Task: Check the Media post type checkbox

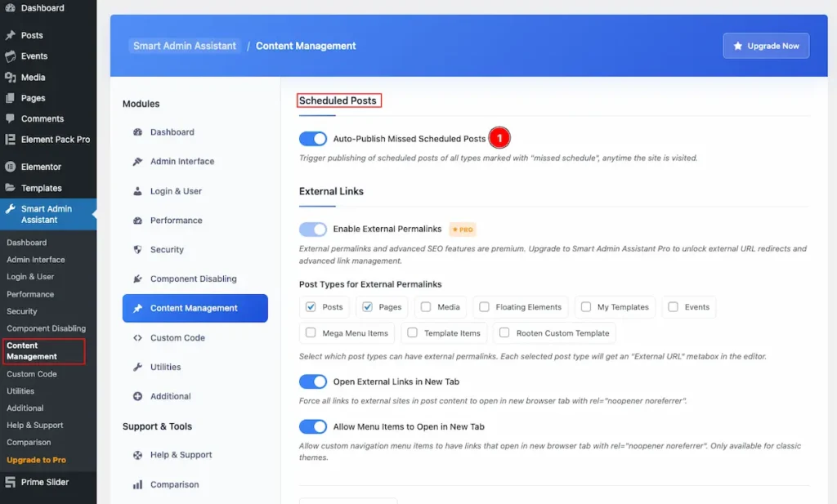Action: click(425, 306)
